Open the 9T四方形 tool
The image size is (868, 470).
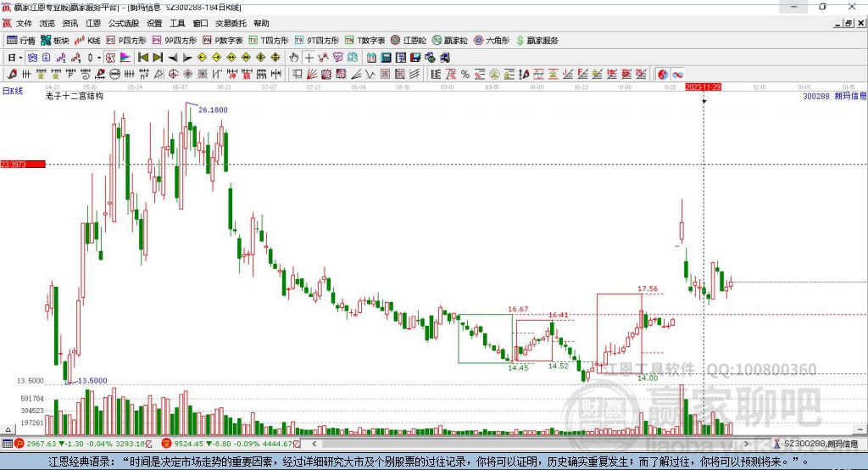point(317,41)
